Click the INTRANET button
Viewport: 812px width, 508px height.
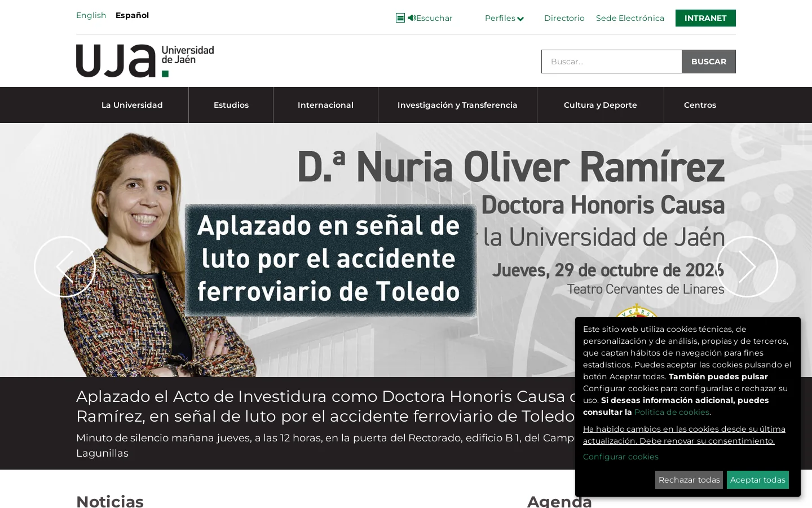(x=705, y=18)
